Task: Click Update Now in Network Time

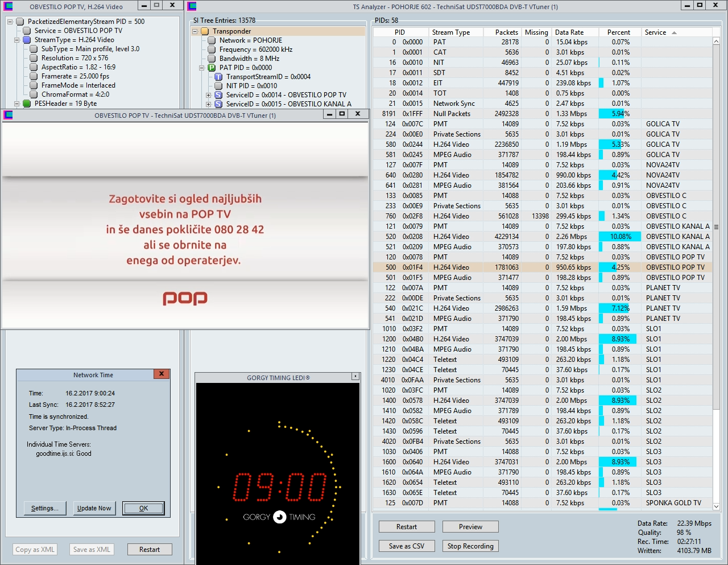Action: click(x=94, y=508)
